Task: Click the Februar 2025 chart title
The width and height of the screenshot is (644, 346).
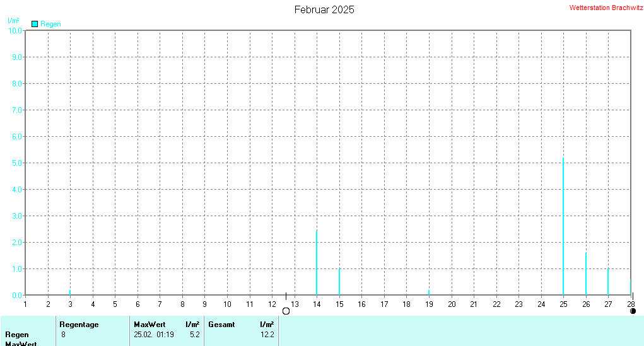Action: pyautogui.click(x=324, y=9)
